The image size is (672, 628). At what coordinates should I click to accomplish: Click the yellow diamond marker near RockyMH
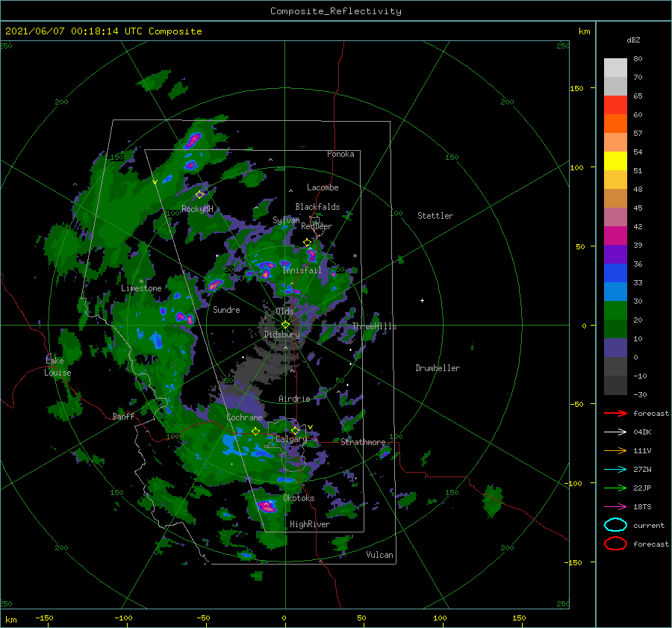pyautogui.click(x=199, y=195)
